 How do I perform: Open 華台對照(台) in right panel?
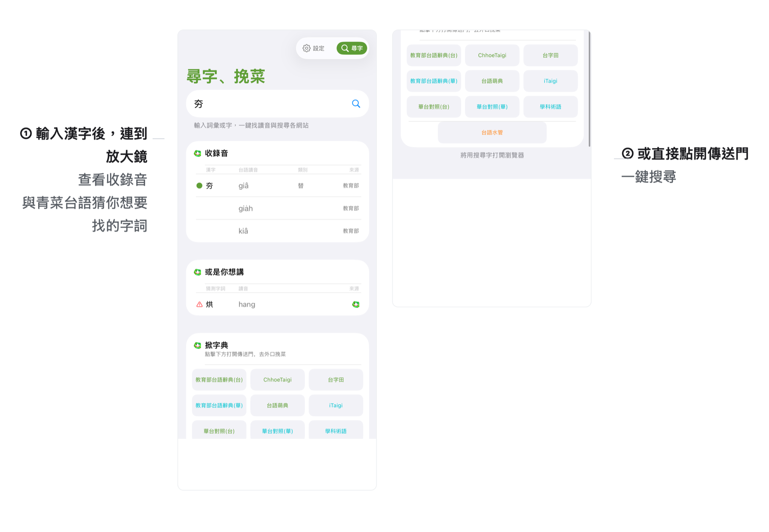pyautogui.click(x=434, y=107)
